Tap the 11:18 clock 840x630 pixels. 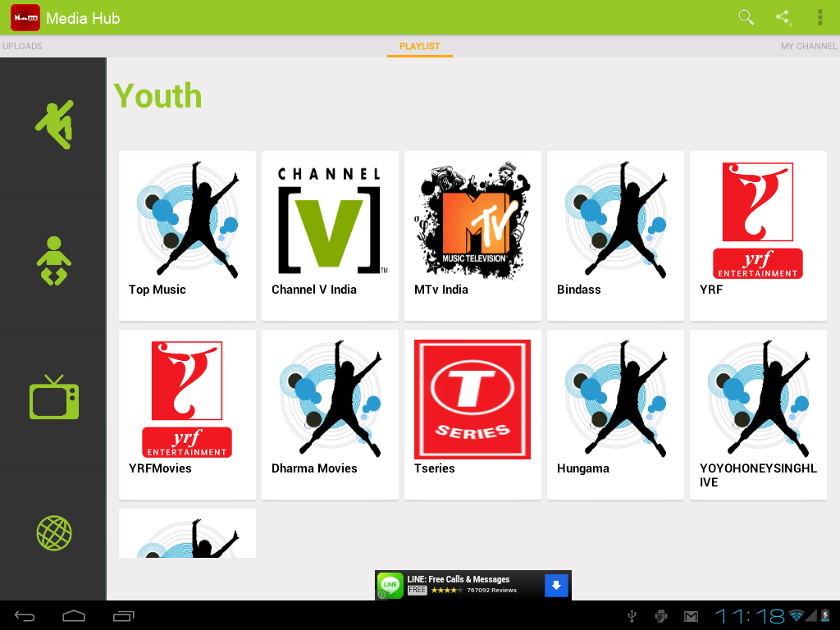750,616
